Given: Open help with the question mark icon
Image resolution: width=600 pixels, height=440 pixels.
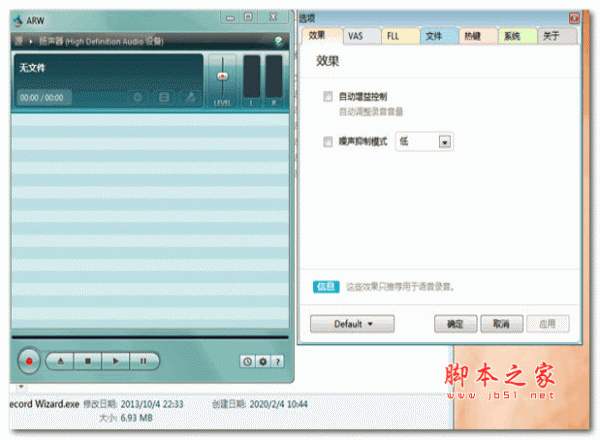Looking at the screenshot, I should coord(278,361).
